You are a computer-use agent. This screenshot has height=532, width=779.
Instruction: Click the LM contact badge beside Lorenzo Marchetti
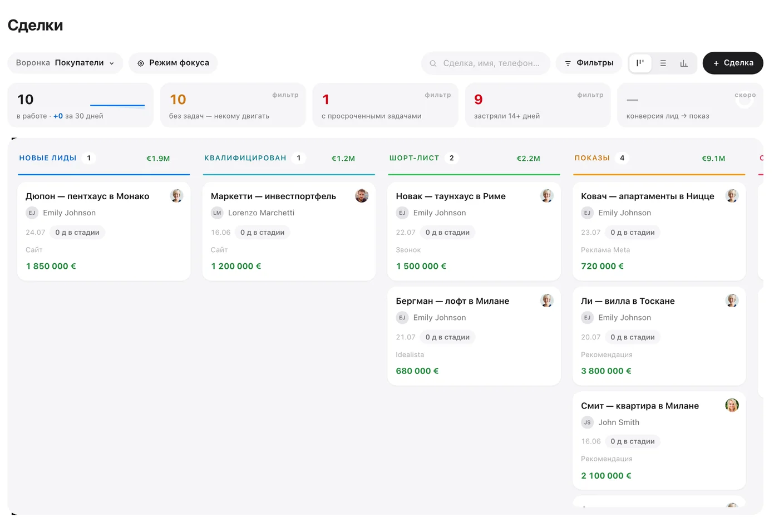(217, 213)
